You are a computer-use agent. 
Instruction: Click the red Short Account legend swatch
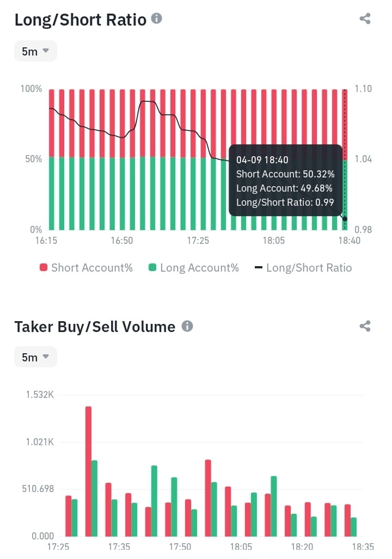[x=44, y=267]
